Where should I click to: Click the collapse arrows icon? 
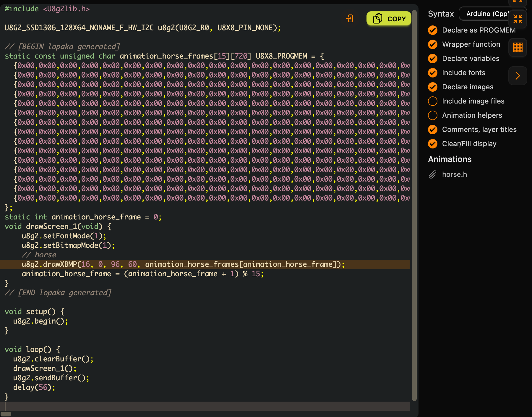coord(518,19)
